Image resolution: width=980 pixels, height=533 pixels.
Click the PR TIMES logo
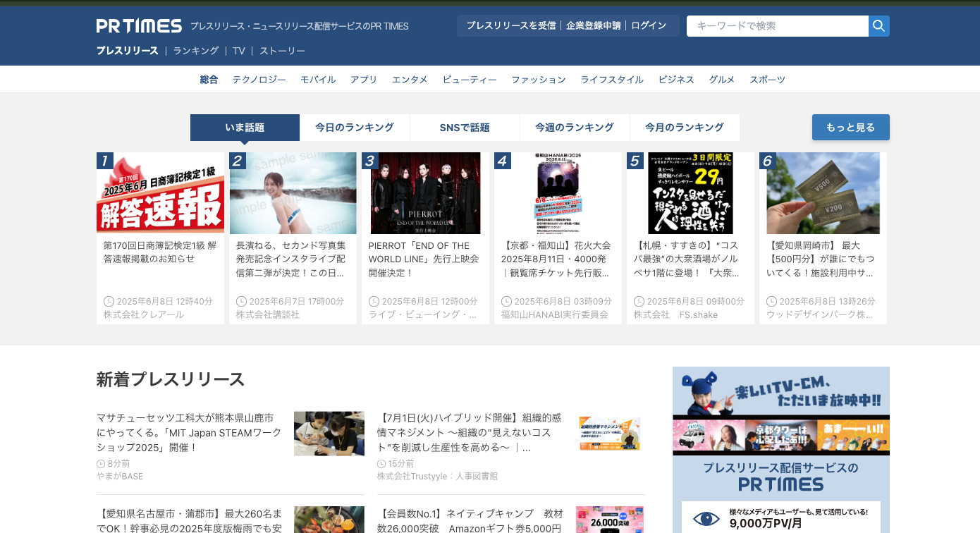[x=139, y=26]
